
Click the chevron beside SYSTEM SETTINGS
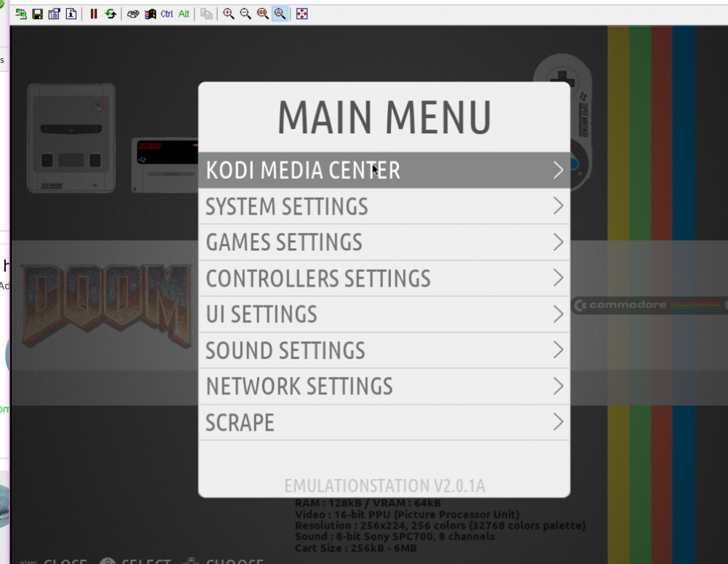(558, 206)
